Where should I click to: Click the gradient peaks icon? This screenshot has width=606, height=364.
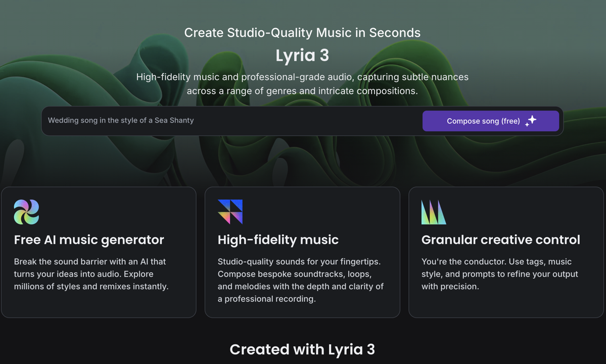click(434, 212)
